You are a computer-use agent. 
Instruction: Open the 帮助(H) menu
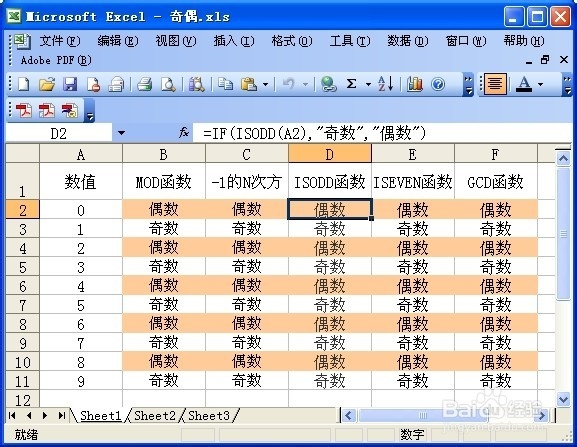(524, 41)
